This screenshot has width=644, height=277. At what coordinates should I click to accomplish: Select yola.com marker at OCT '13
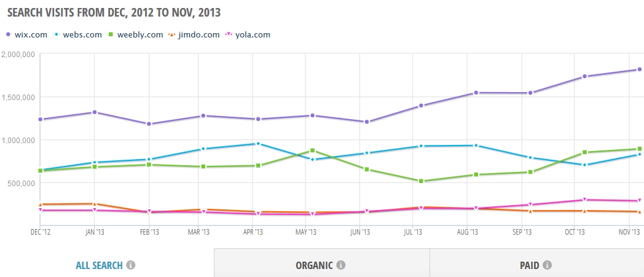584,200
